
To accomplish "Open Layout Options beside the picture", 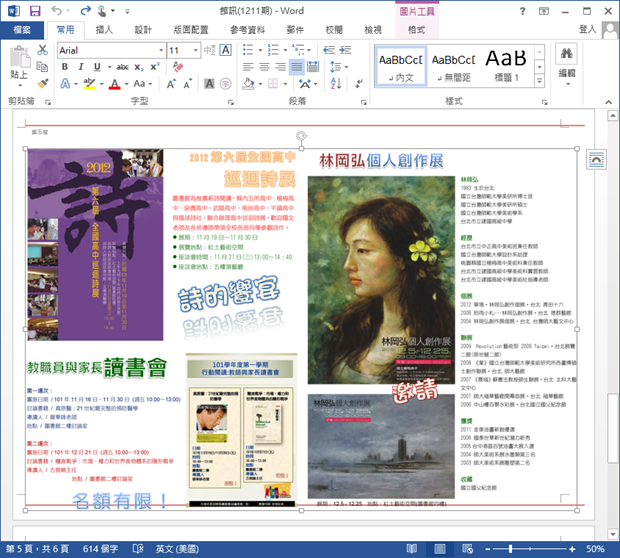I will coord(596,159).
